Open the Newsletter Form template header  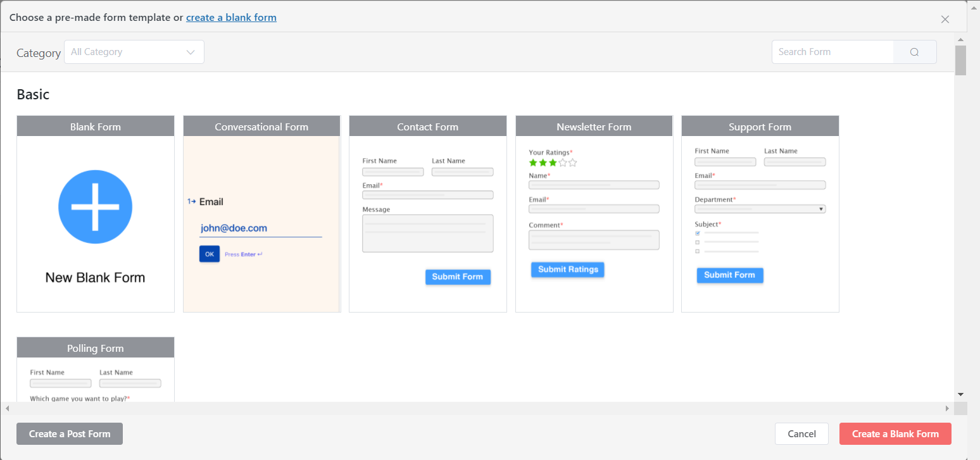pyautogui.click(x=594, y=127)
